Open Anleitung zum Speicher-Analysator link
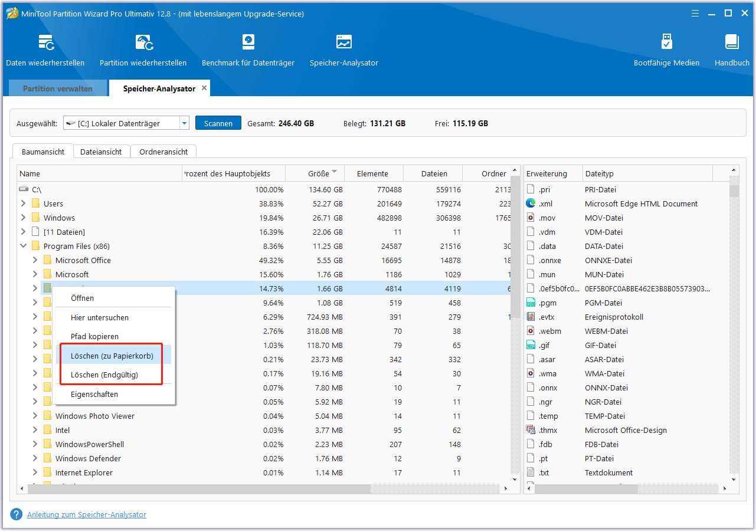756x532 pixels. point(87,514)
